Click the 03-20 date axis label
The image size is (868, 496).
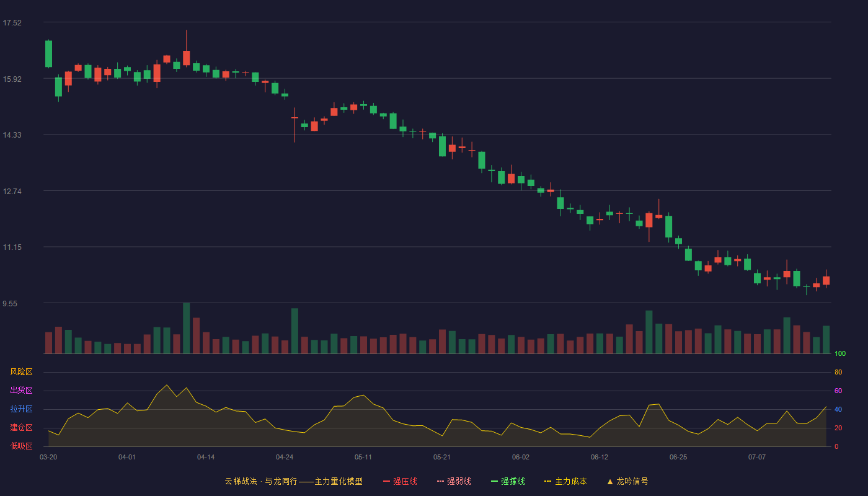click(x=48, y=457)
